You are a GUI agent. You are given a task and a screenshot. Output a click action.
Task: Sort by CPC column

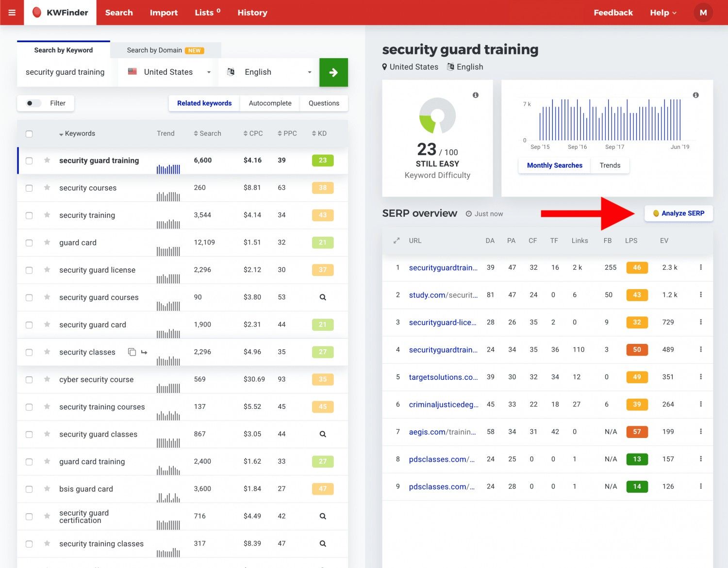pyautogui.click(x=253, y=133)
